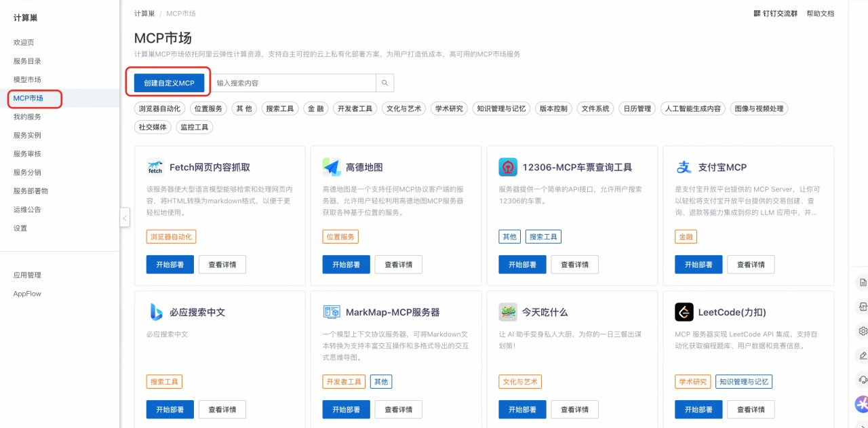Select the 开发者工具 filter tag
Viewport: 868px width, 428px height.
coord(355,109)
